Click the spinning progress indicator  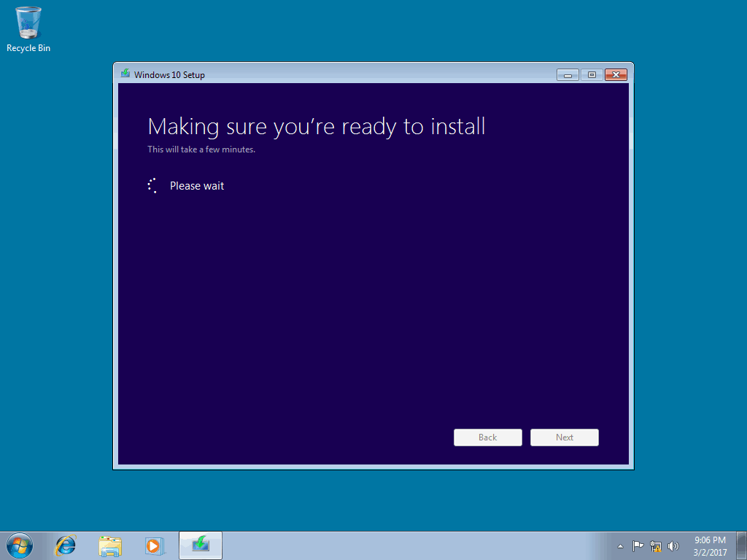click(x=152, y=185)
